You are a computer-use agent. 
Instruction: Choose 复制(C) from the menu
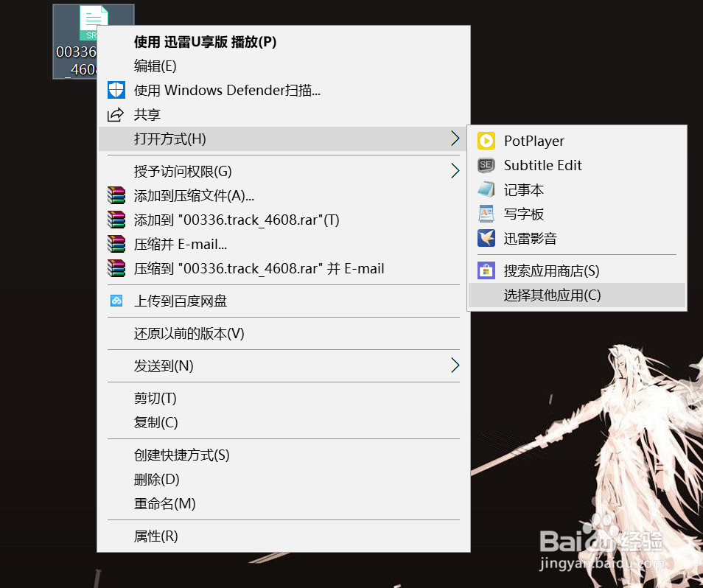[284, 422]
